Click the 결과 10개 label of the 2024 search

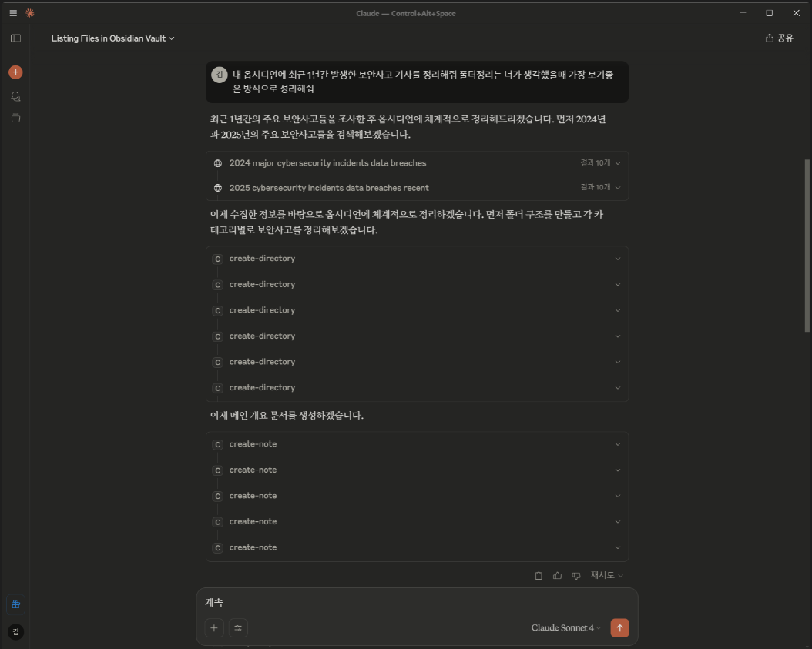coord(595,162)
